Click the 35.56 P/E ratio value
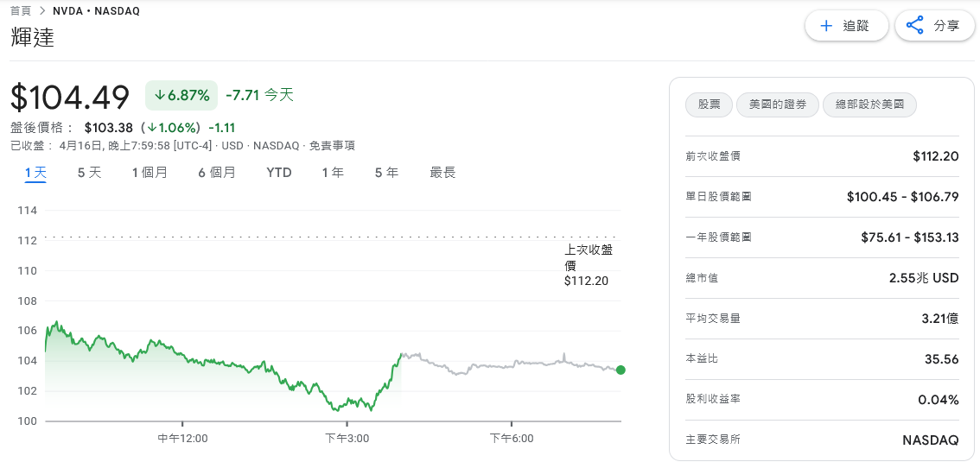Screen dimensions: 980x462 (942, 359)
